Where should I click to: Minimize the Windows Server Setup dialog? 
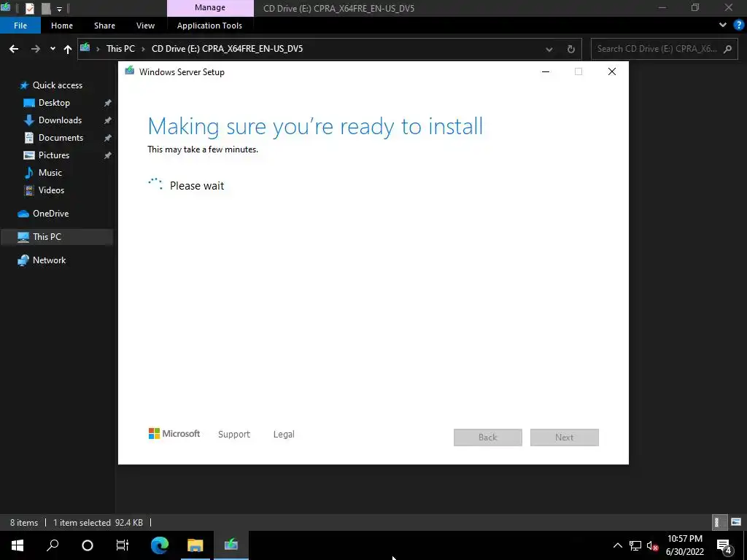[546, 71]
